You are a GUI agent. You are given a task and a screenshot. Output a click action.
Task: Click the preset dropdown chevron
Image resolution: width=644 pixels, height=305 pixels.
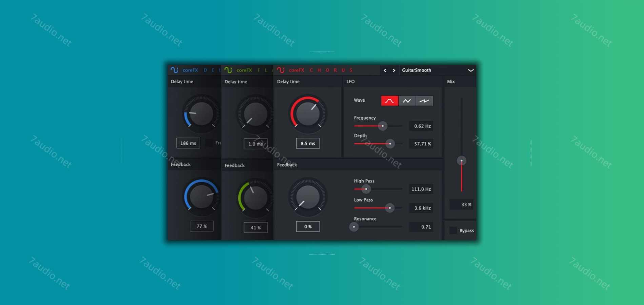[470, 70]
